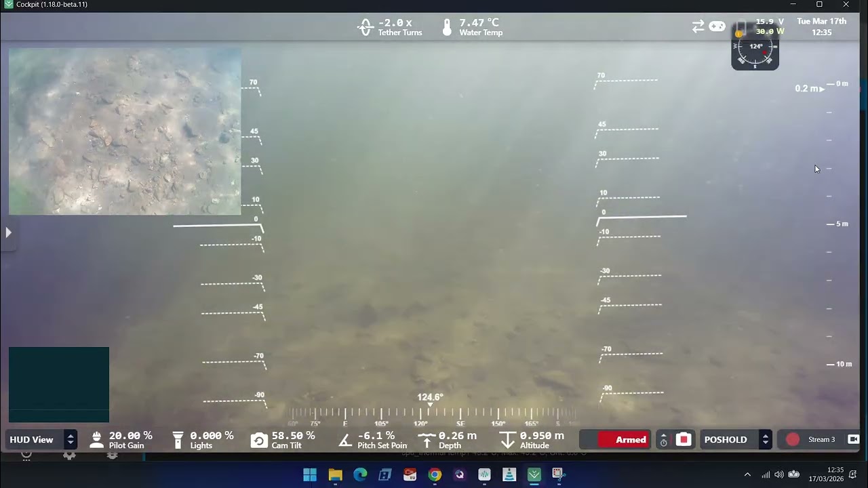Image resolution: width=868 pixels, height=488 pixels.
Task: Click the Altitude arrow icon
Action: (x=507, y=441)
